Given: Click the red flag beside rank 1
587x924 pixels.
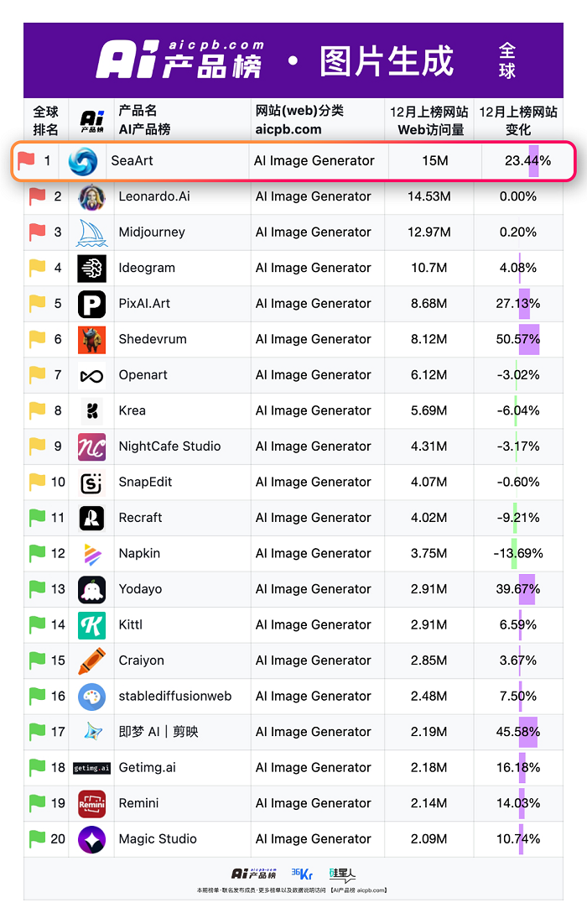Looking at the screenshot, I should click(x=26, y=160).
